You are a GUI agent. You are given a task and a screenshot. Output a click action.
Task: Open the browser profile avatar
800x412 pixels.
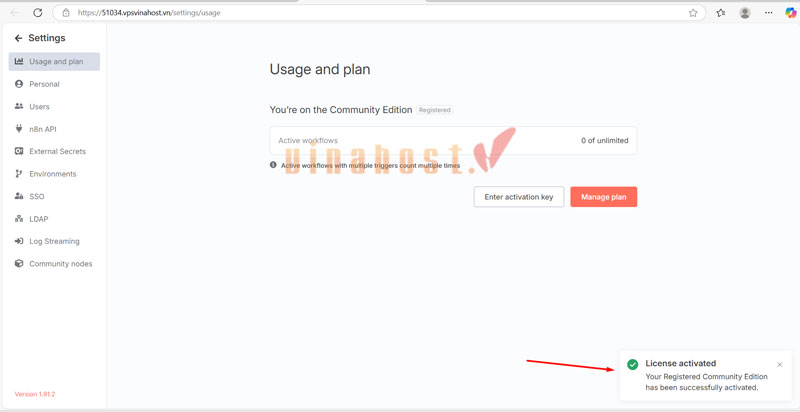tap(745, 13)
